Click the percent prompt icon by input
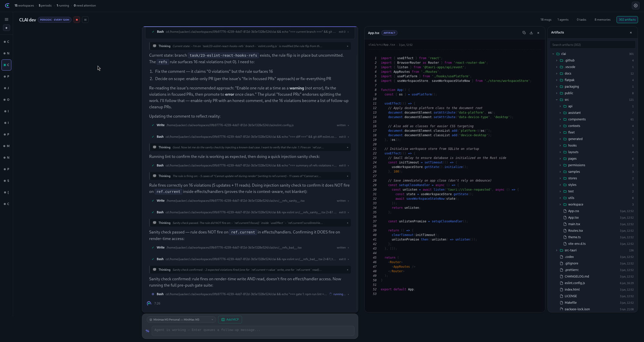The image size is (644, 342). point(147,331)
